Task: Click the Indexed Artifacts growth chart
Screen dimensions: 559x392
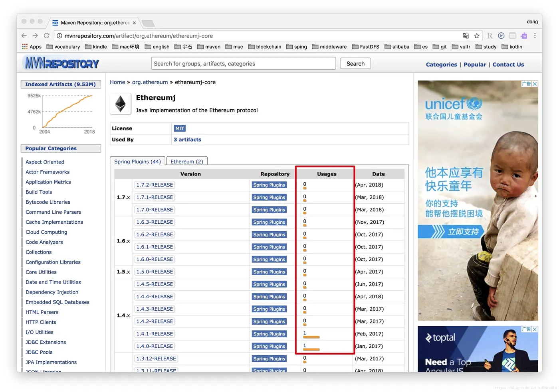Action: (61, 113)
